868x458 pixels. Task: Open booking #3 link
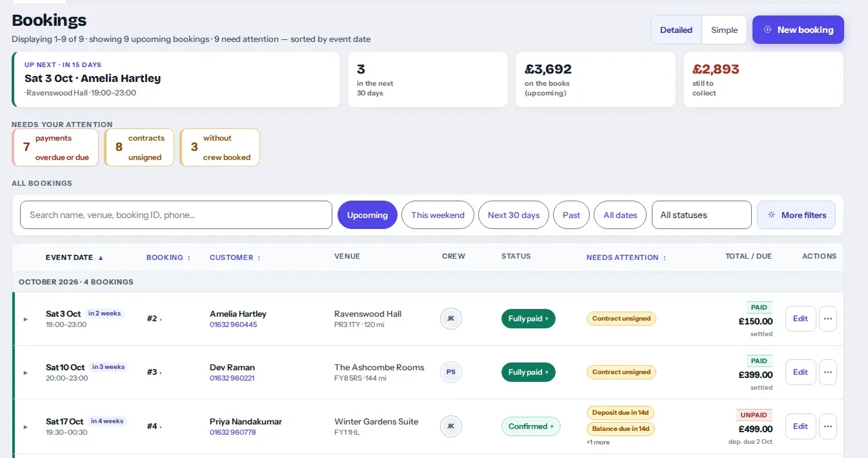coord(154,372)
